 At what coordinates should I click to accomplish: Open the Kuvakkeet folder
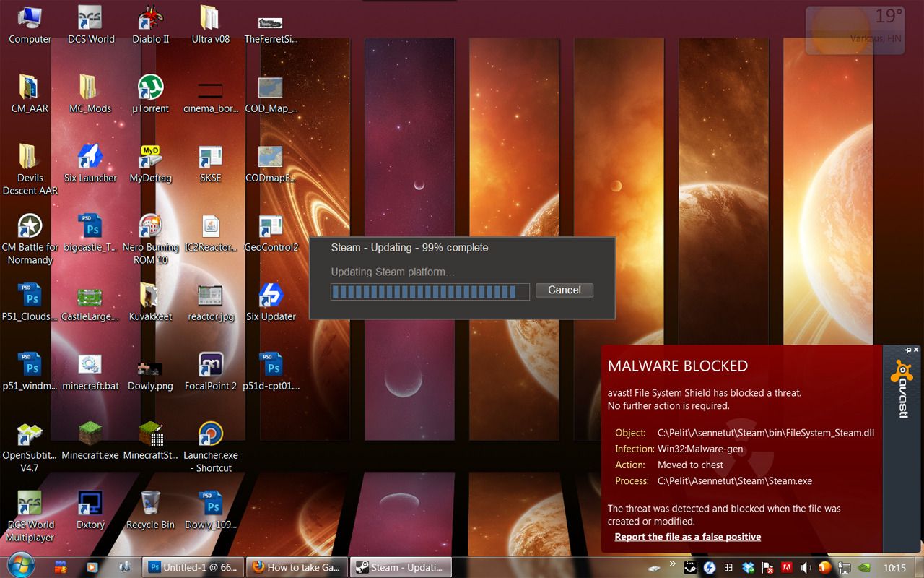150,302
